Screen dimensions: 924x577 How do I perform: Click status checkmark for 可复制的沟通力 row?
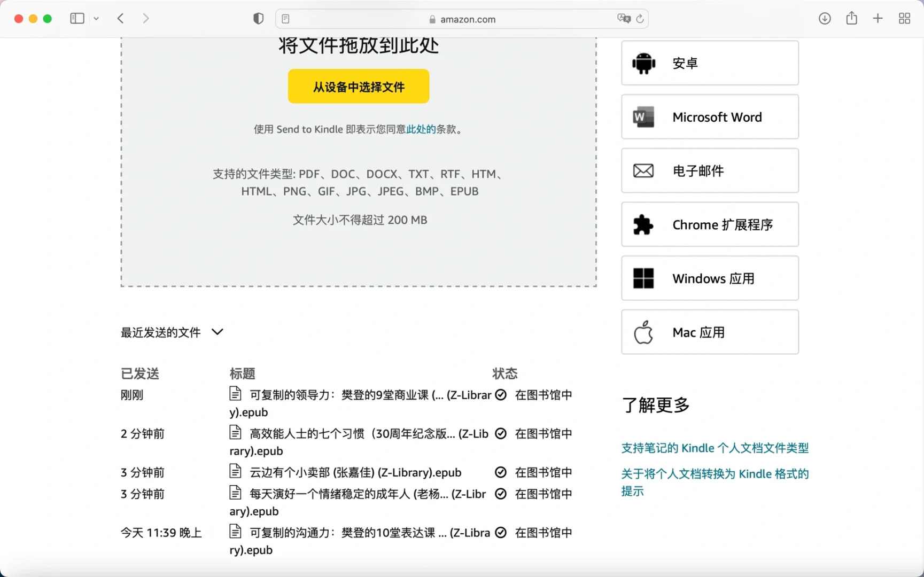(501, 533)
